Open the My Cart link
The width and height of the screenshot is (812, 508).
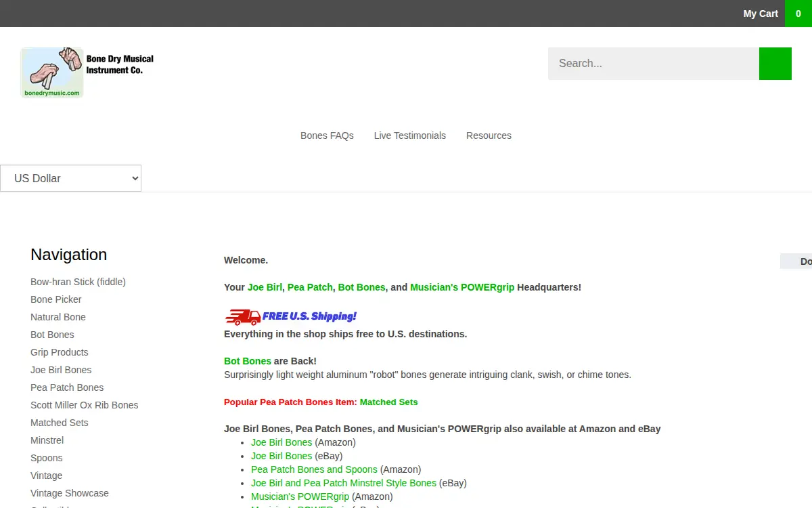coord(761,14)
